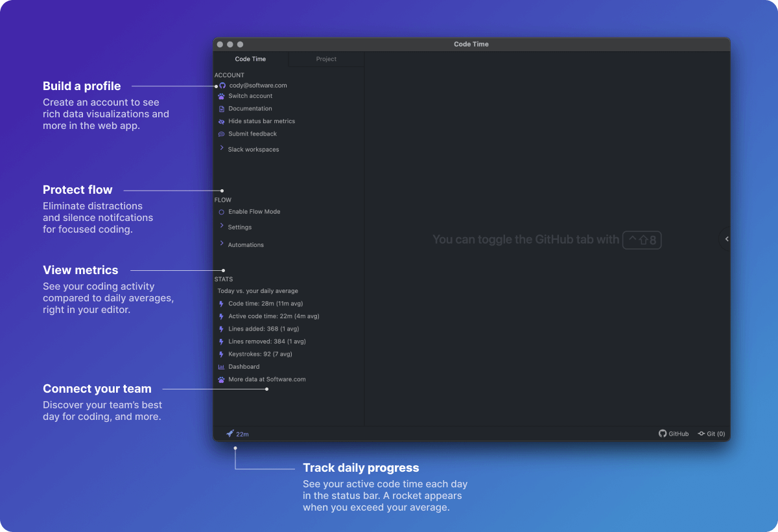Viewport: 778px width, 532px height.
Task: Select Hide status bar metrics
Action: [x=261, y=121]
